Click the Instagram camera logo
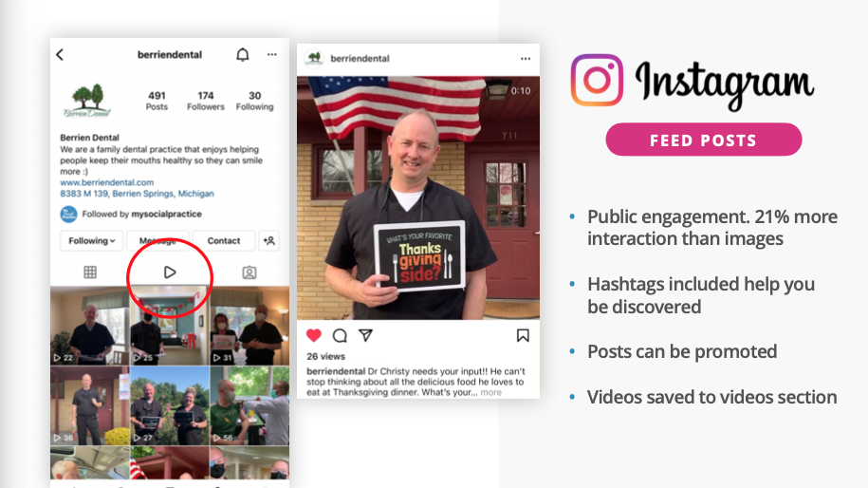The width and height of the screenshot is (868, 488). 597,80
